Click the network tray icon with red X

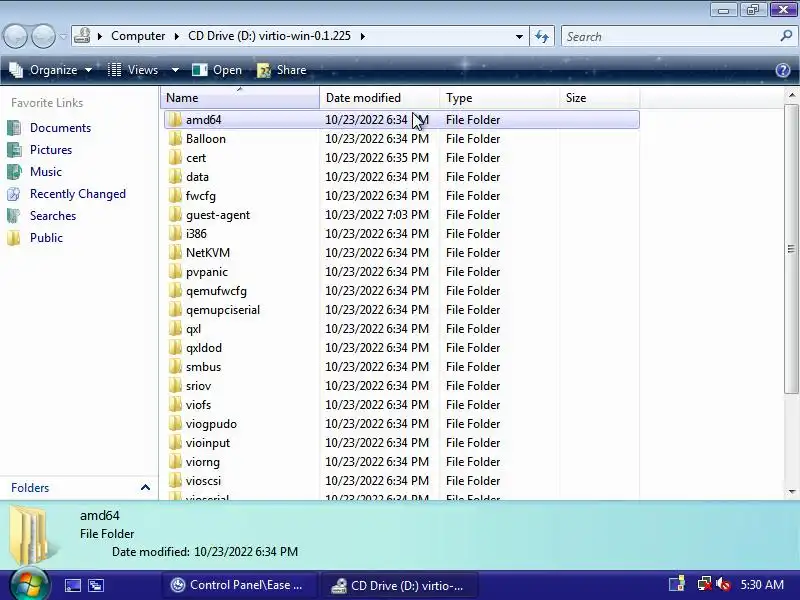coord(705,584)
